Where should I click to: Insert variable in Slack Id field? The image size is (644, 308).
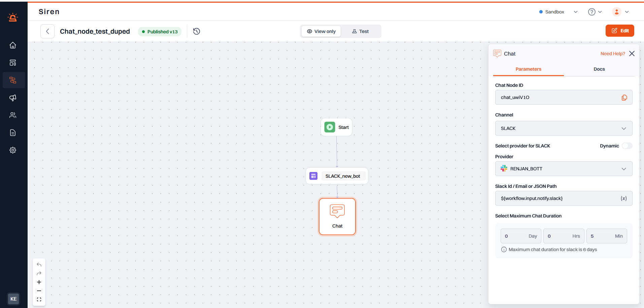(x=623, y=199)
